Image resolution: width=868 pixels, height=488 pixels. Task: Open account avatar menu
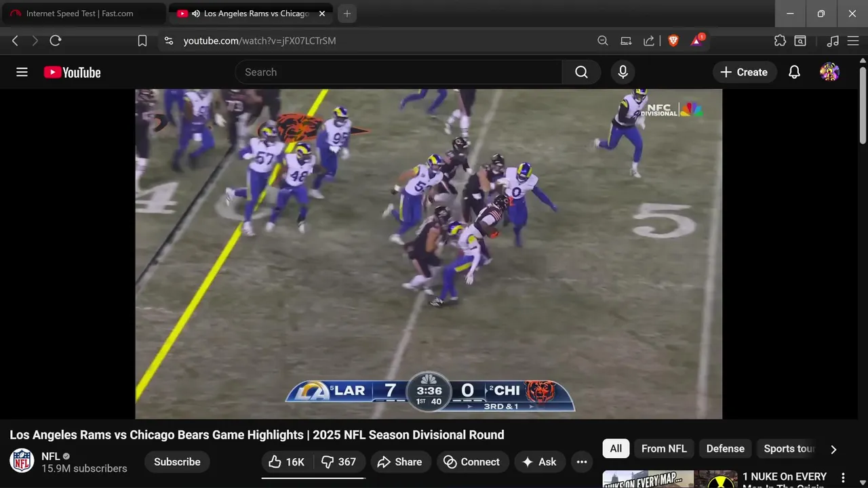click(829, 72)
